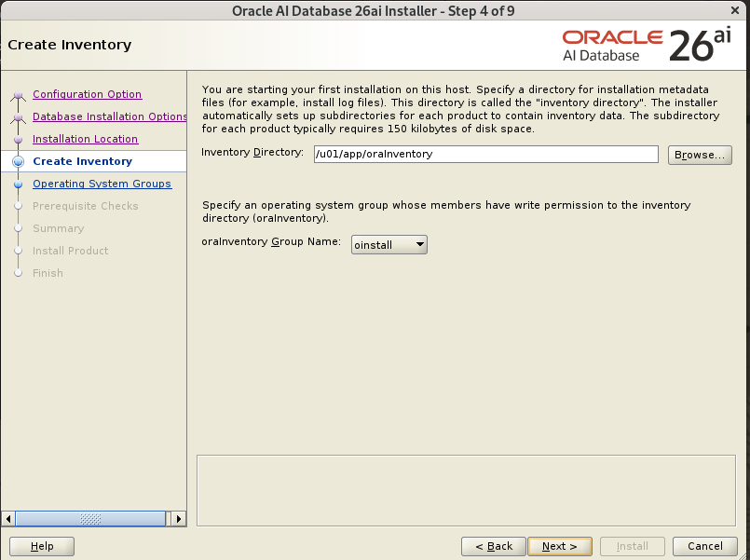The image size is (750, 560).
Task: Go to Database Installation Options step
Action: click(x=109, y=116)
